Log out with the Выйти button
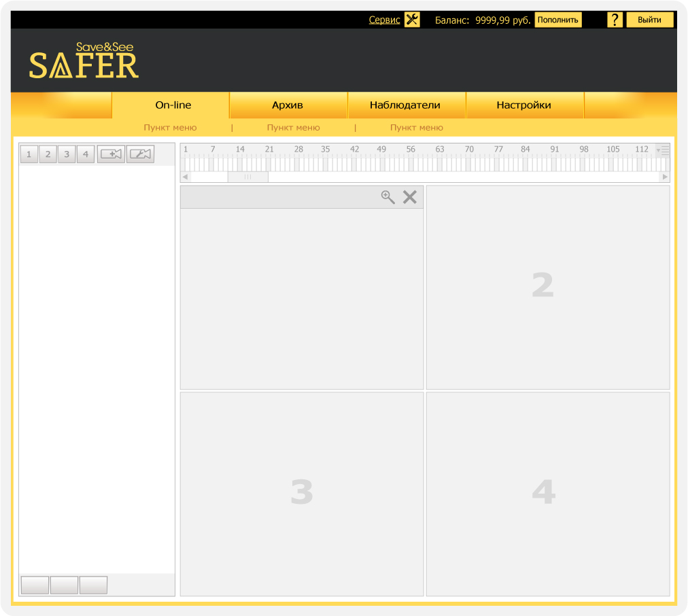This screenshot has height=616, width=688. click(649, 20)
